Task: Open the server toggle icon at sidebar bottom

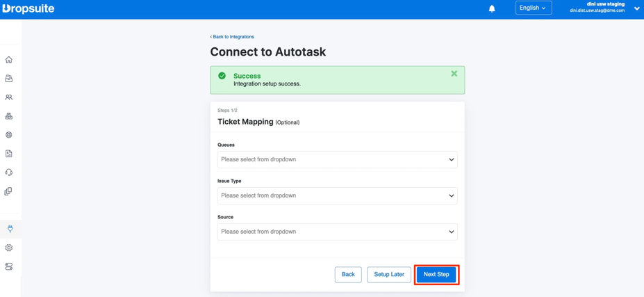Action: pyautogui.click(x=8, y=266)
